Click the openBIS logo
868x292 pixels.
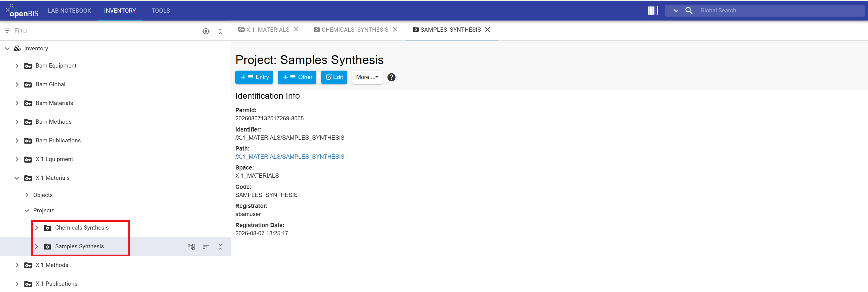[22, 11]
